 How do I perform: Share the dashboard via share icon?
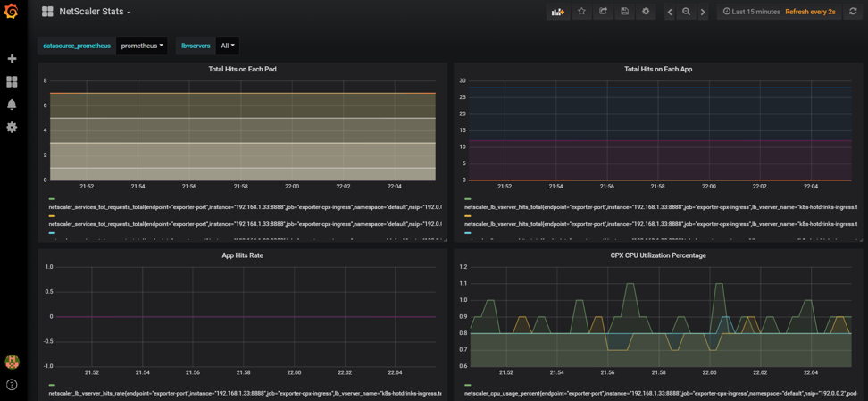point(603,12)
